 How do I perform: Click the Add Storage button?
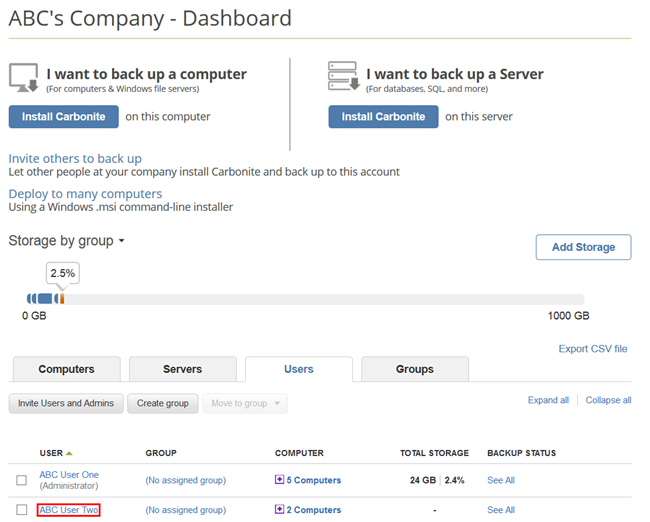(583, 247)
